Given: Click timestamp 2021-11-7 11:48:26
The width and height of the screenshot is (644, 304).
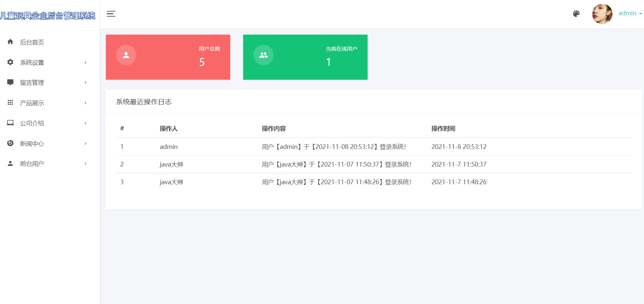Looking at the screenshot, I should [459, 182].
